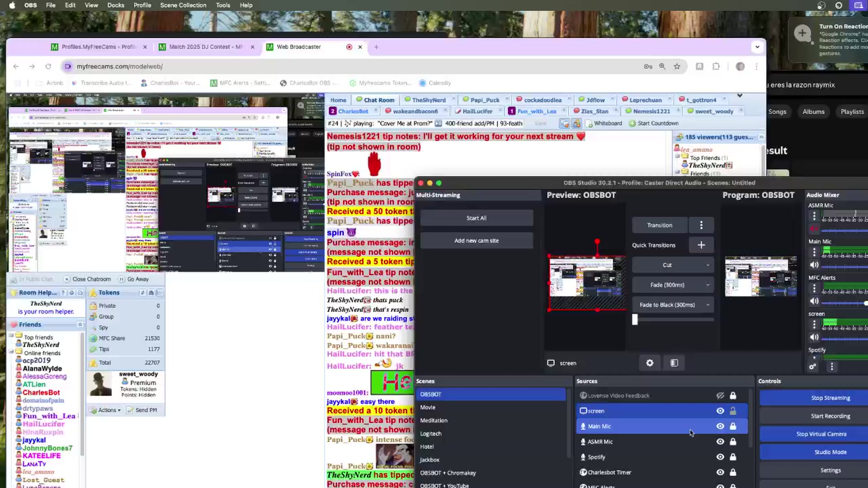Click the Program OBSBOT preview thumbnail

click(761, 277)
